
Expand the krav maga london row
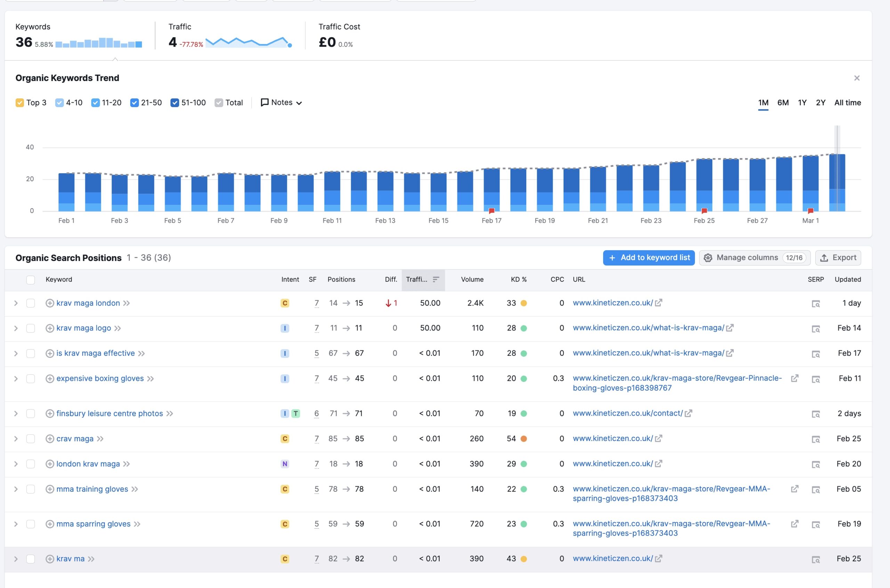[x=16, y=303]
